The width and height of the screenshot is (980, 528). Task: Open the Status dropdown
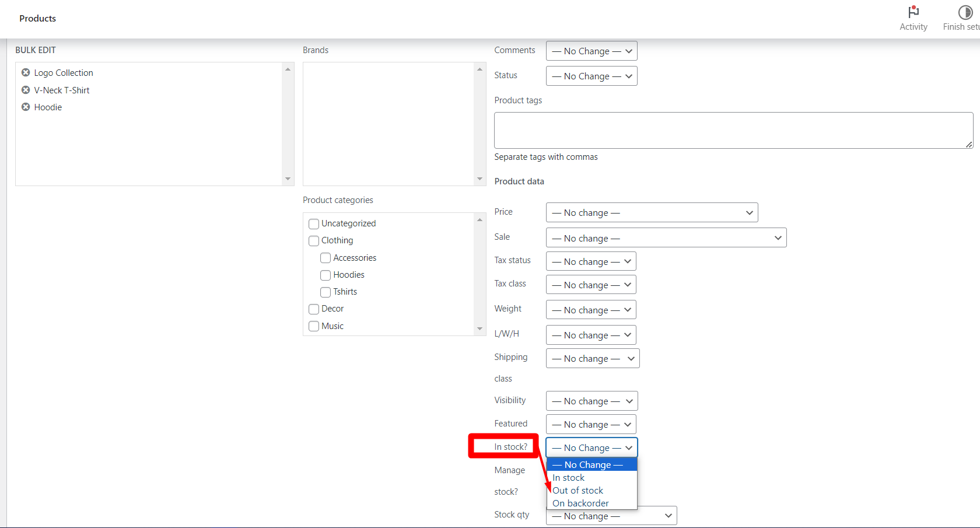point(591,76)
